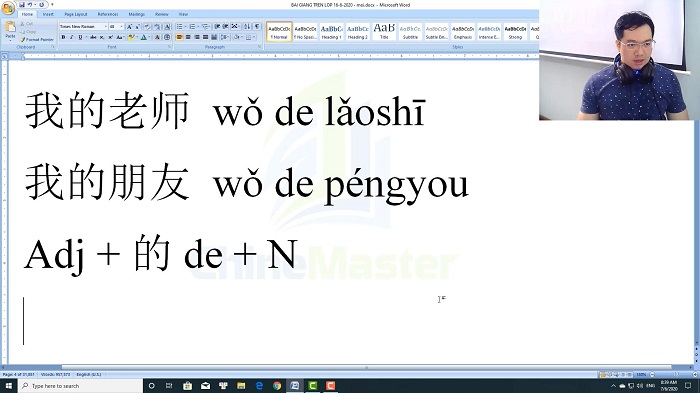700x393 pixels.
Task: Shrink the font size
Action: (x=138, y=27)
